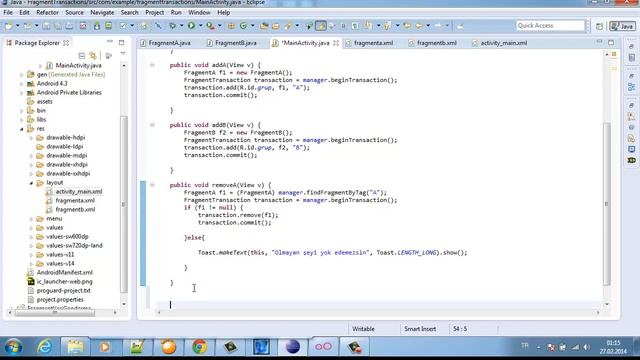The image size is (640, 360).
Task: Collapse the layout folder
Action: click(x=31, y=183)
